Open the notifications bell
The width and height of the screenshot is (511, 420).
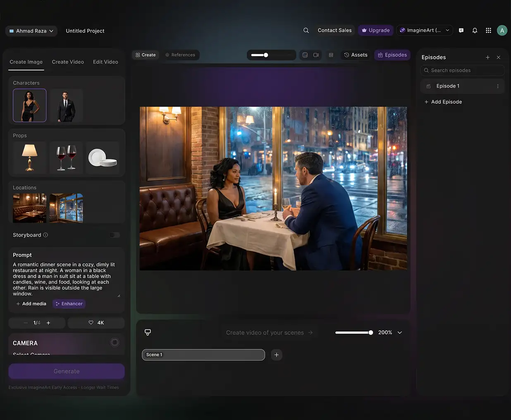pos(475,30)
